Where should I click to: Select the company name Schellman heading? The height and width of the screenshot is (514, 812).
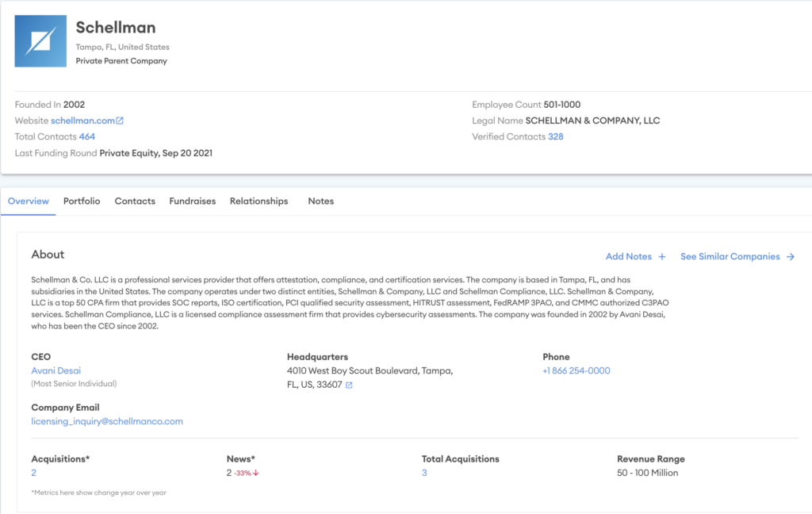[116, 28]
